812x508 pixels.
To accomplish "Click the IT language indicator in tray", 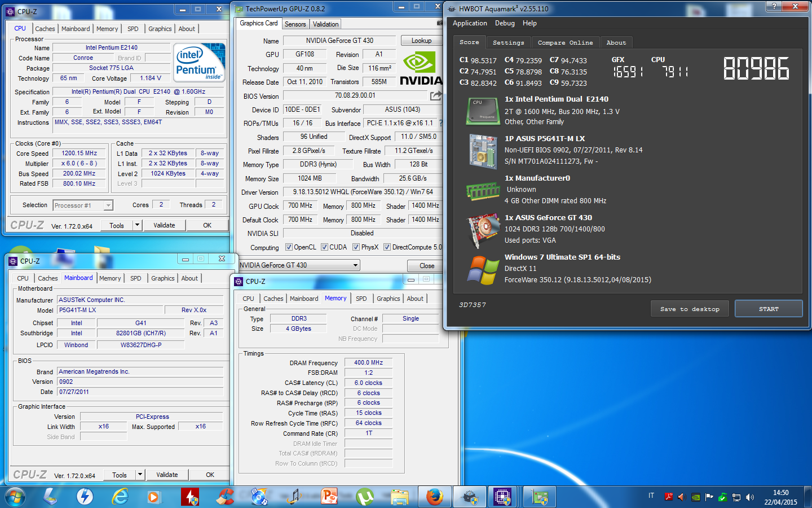I will [651, 496].
